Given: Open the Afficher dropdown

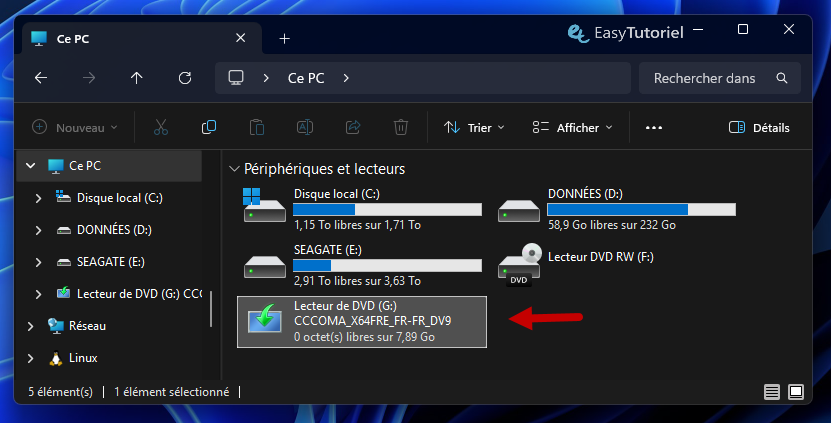Looking at the screenshot, I should pyautogui.click(x=573, y=127).
